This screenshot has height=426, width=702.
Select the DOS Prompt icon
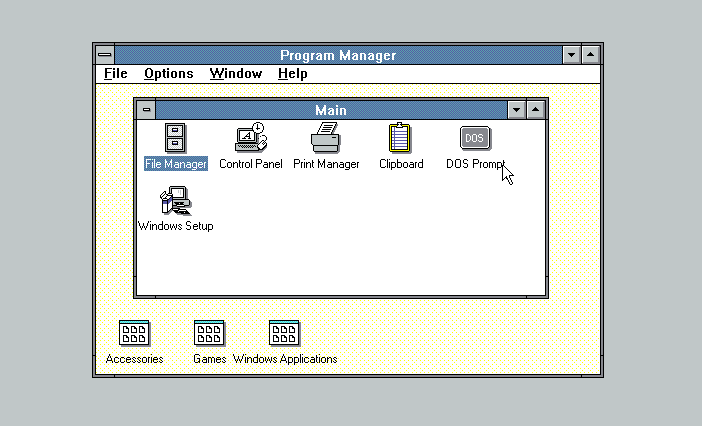pyautogui.click(x=475, y=138)
